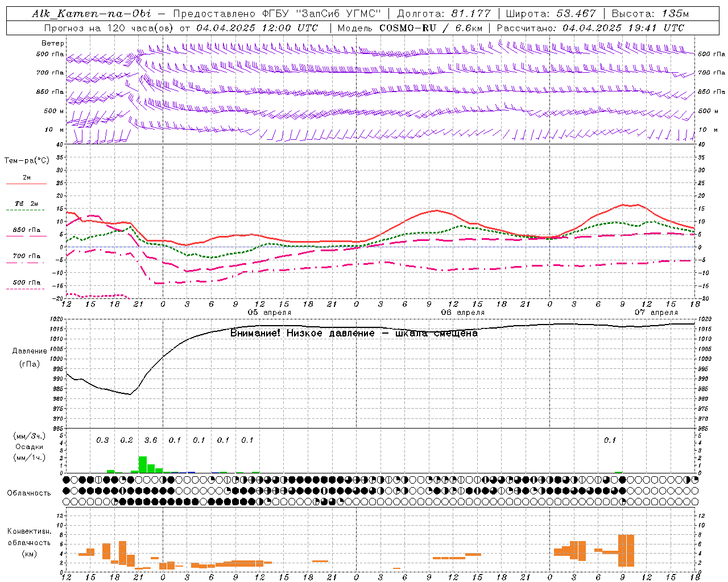The image size is (728, 582).
Task: Select the latitude value Широта: 53.467
Action: [551, 14]
